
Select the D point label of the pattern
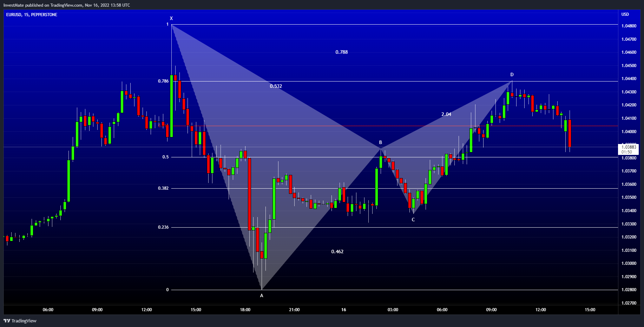tap(512, 74)
